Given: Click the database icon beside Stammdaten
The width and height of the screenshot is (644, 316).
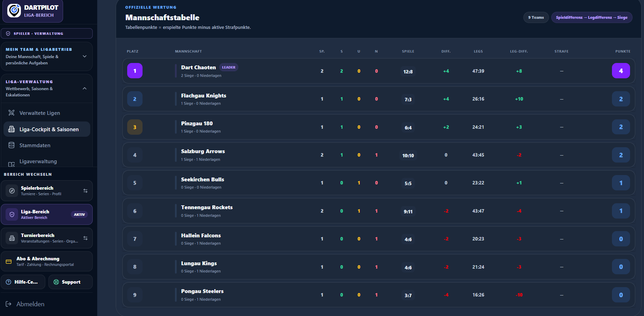Looking at the screenshot, I should tap(11, 145).
